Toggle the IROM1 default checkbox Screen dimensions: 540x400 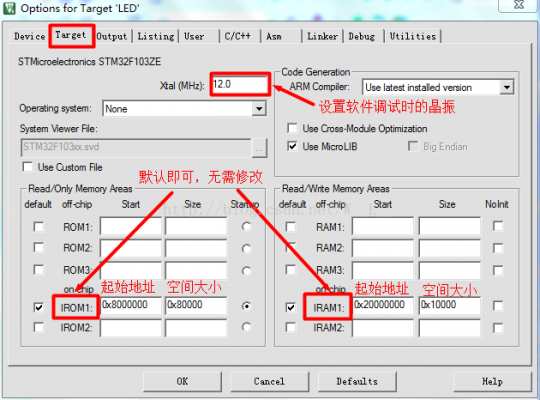click(39, 307)
